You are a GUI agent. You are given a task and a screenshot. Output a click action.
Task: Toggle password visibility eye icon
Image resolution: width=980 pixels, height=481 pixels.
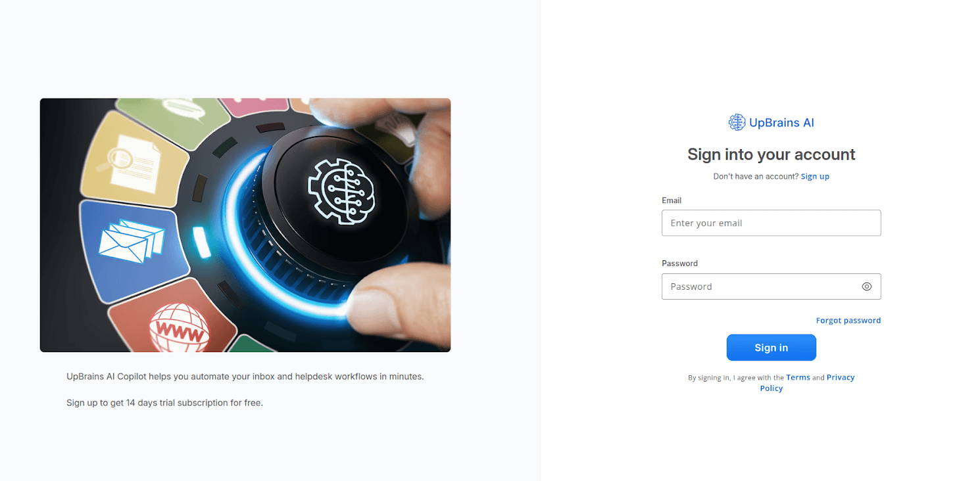point(867,286)
